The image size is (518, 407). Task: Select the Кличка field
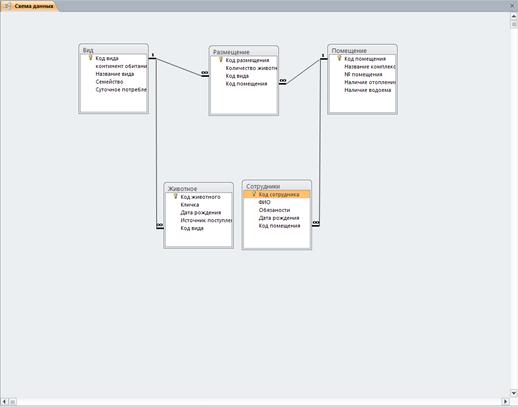[199, 205]
